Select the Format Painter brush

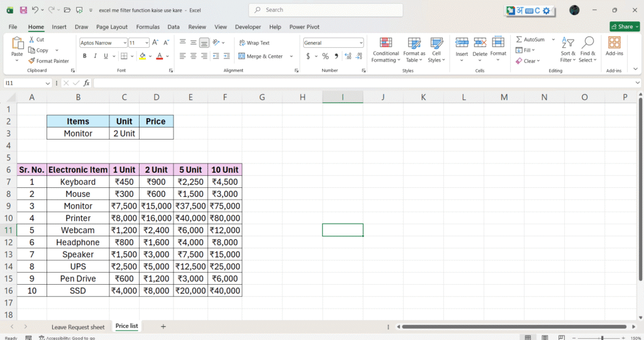coord(31,61)
